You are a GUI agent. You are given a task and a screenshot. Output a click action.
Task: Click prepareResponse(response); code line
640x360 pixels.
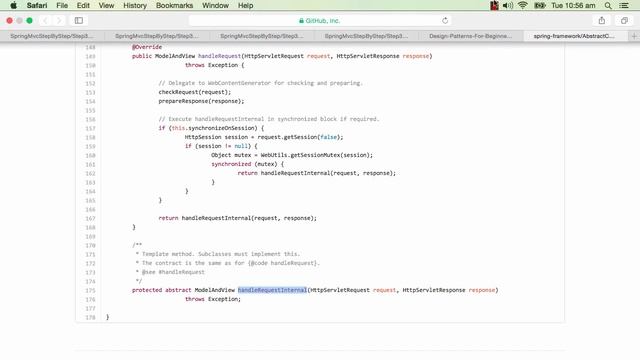[201, 101]
